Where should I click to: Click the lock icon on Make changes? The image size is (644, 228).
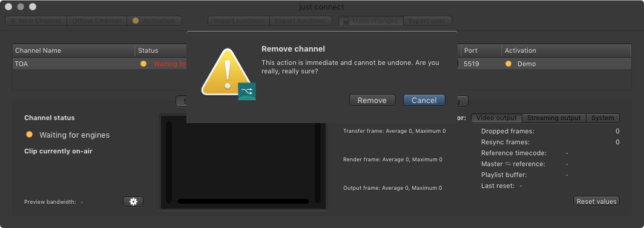click(x=346, y=21)
